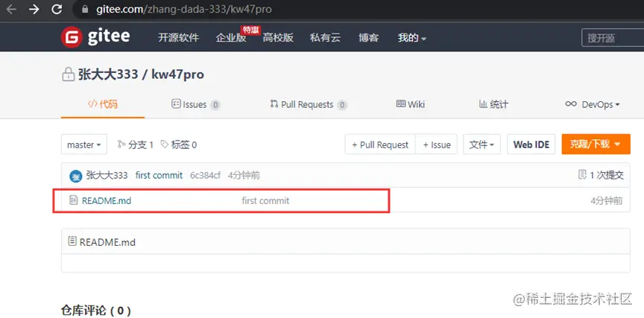644x318 pixels.
Task: Click the tag icon beside 标签 0
Action: (x=164, y=144)
